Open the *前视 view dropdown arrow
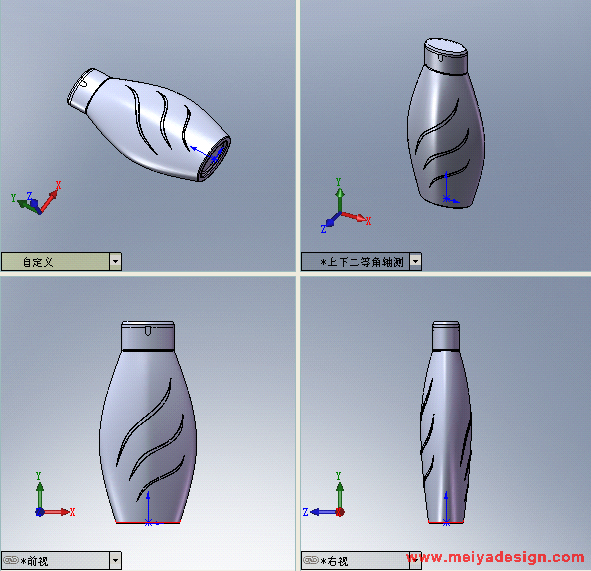591x571 pixels. coord(115,561)
